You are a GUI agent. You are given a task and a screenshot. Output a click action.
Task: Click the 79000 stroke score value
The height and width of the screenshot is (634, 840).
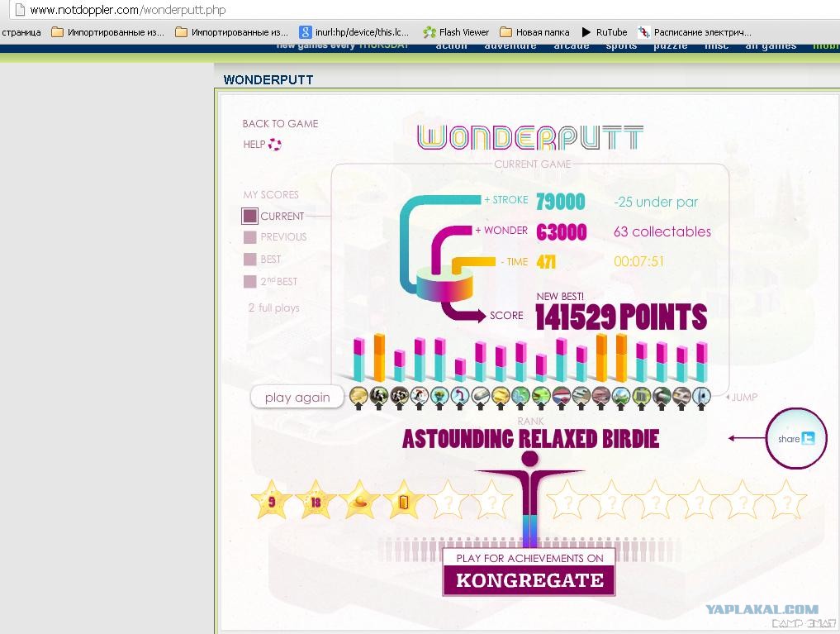560,202
